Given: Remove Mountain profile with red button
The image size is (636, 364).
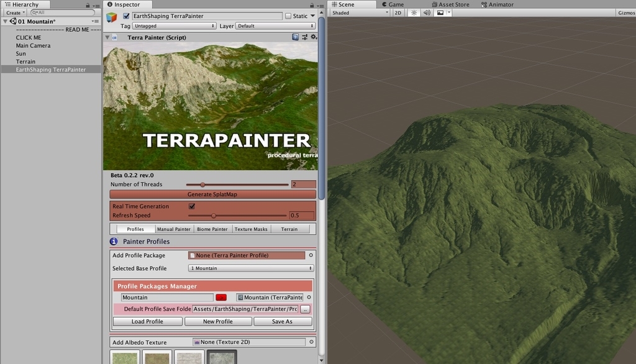Looking at the screenshot, I should pyautogui.click(x=221, y=298).
